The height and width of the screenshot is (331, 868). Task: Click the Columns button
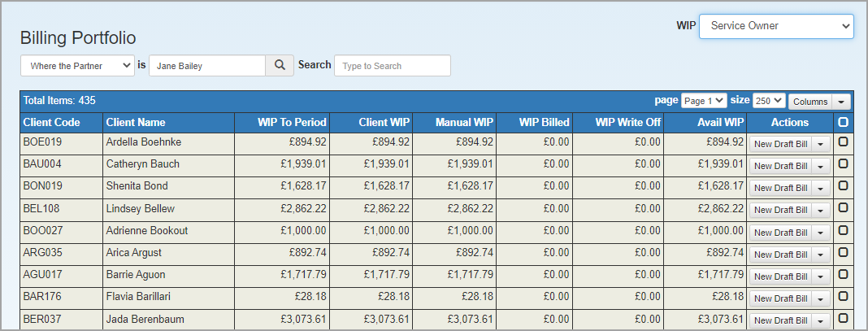click(x=810, y=102)
